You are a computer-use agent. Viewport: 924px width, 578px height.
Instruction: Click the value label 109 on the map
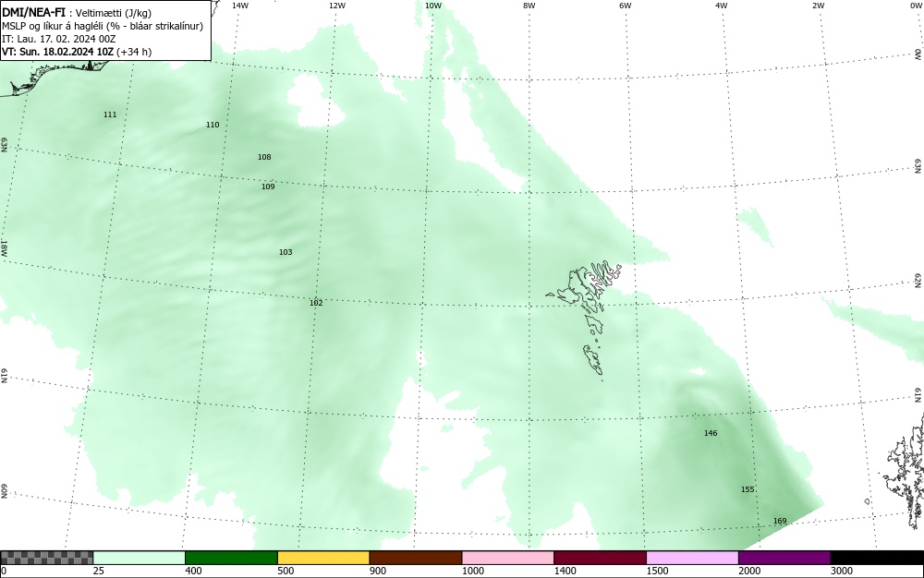pyautogui.click(x=268, y=187)
